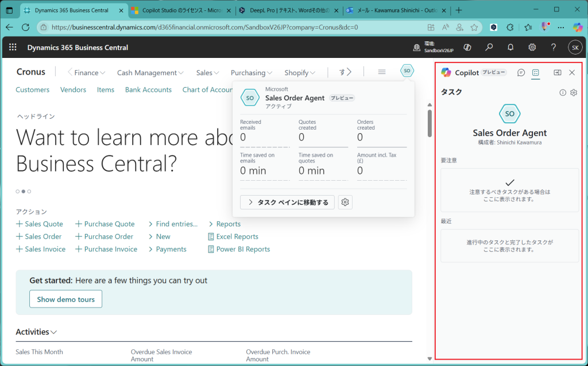Click the browser back arrow
The height and width of the screenshot is (366, 588).
[x=9, y=27]
